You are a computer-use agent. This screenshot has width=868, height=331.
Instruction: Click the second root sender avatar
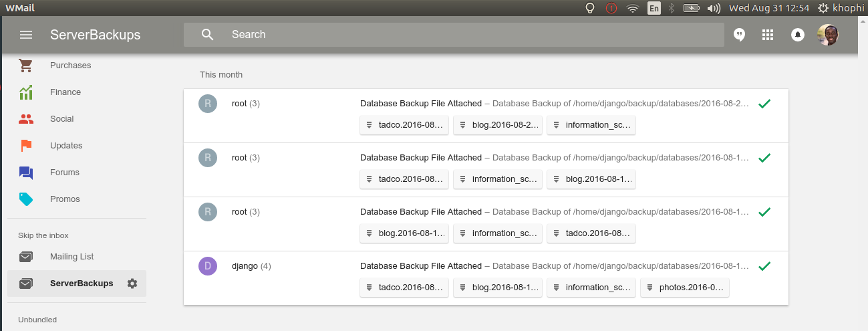208,158
